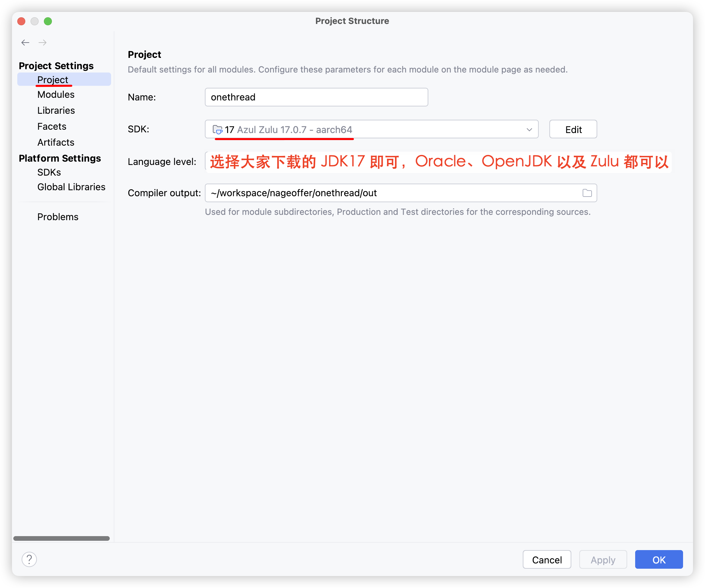
Task: Open SDKs under Platform Settings
Action: click(49, 173)
